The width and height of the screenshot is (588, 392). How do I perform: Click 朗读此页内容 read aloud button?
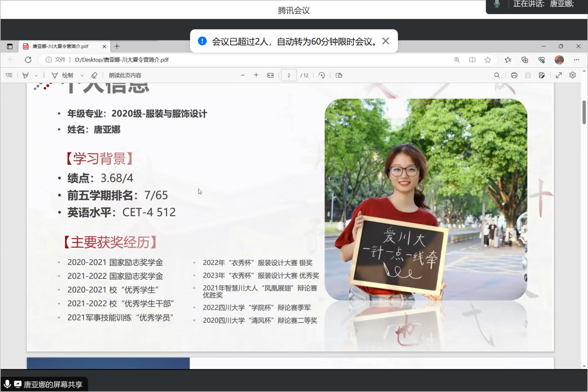pos(125,76)
